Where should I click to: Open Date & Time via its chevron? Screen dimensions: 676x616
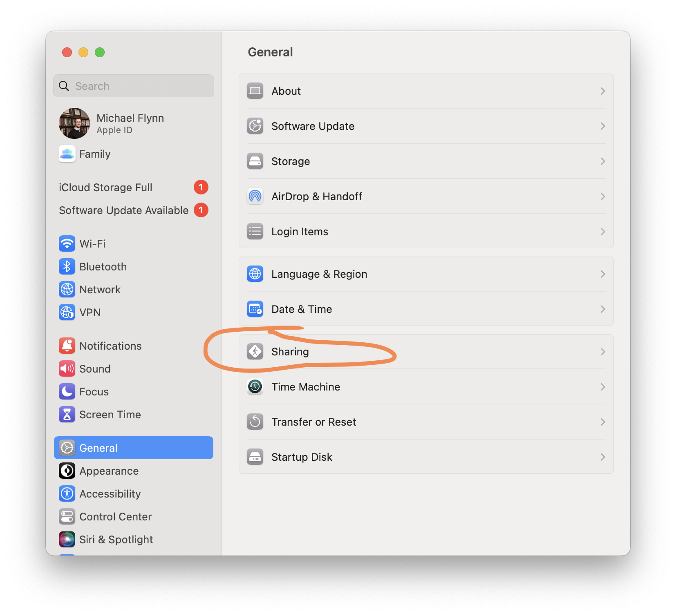603,309
